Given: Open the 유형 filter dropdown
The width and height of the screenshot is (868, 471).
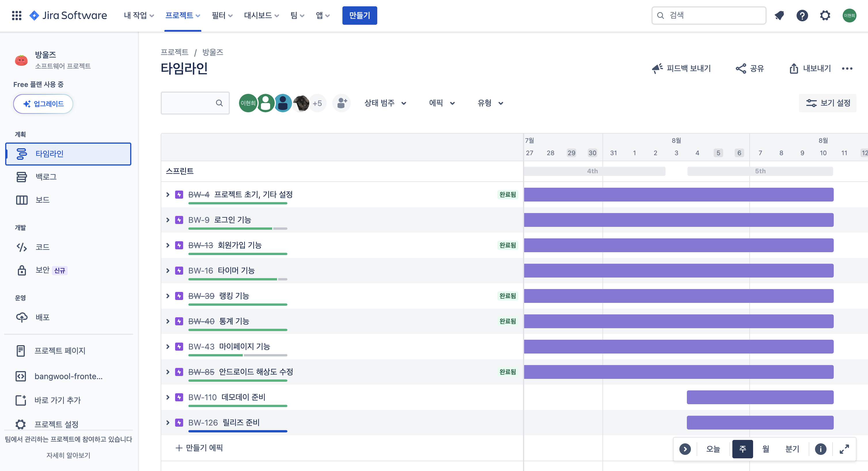Looking at the screenshot, I should (490, 103).
